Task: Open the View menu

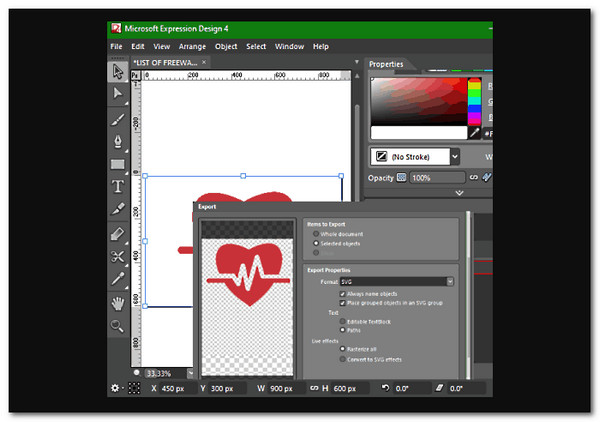Action: [x=161, y=46]
